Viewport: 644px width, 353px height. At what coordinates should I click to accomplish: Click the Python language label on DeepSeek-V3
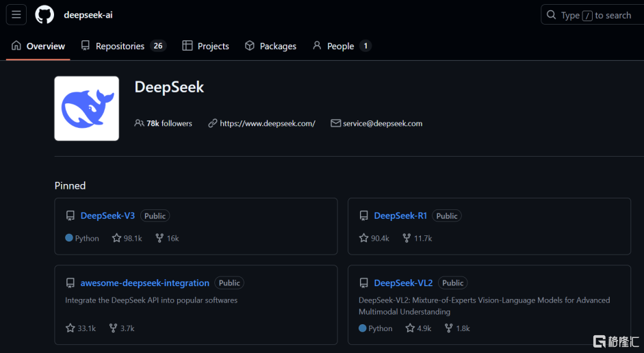pos(82,238)
